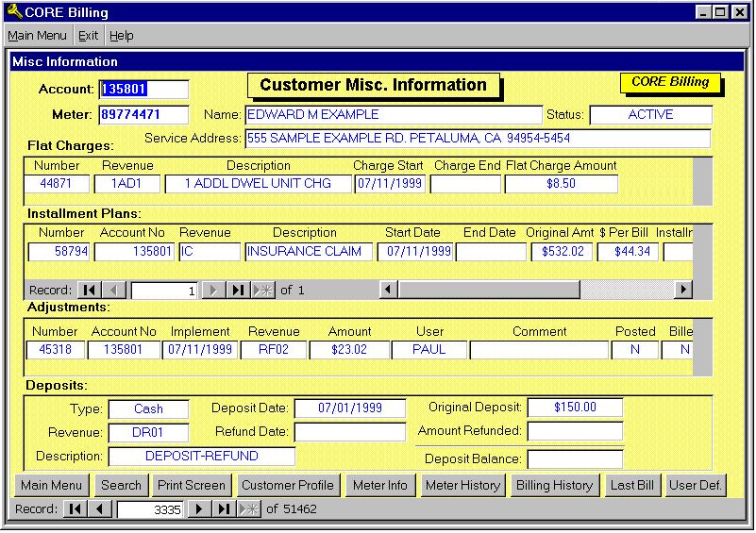
Task: Click the Search button
Action: [x=121, y=485]
